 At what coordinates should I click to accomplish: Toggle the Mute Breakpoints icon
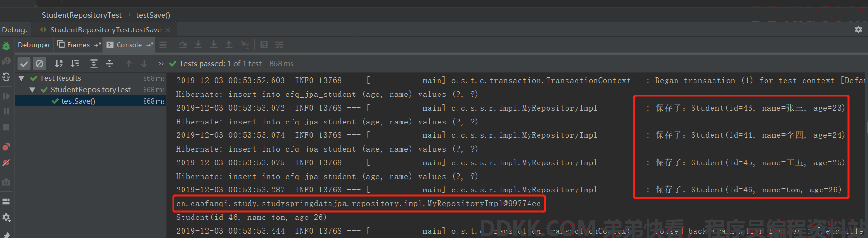6,162
